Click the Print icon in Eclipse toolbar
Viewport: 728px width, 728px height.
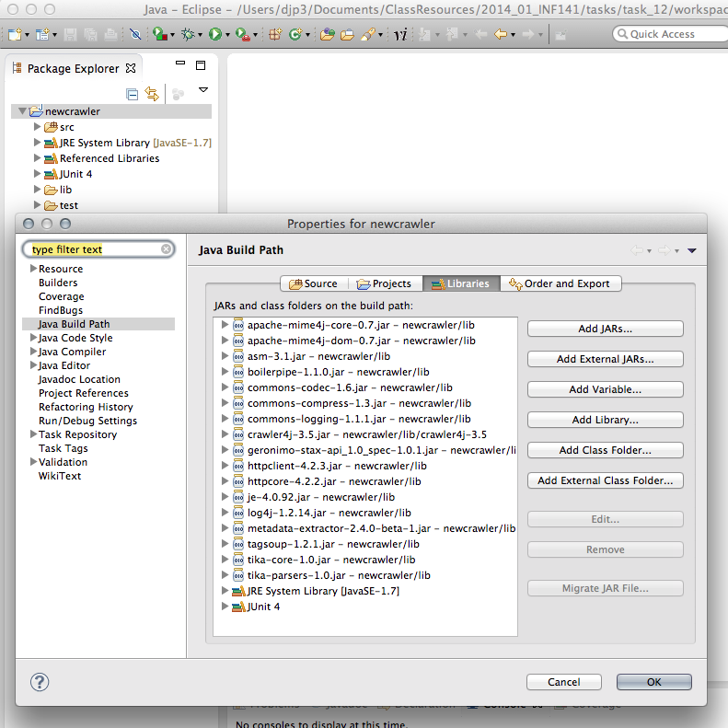110,34
